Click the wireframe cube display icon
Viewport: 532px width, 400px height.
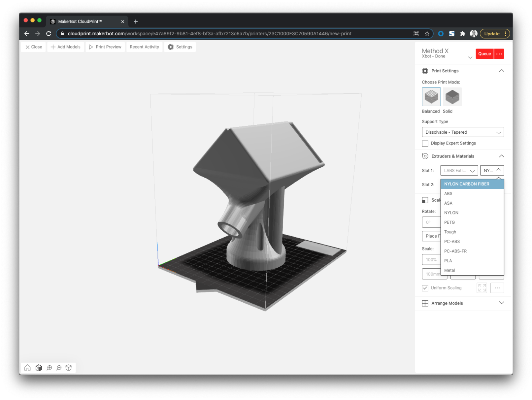click(69, 368)
